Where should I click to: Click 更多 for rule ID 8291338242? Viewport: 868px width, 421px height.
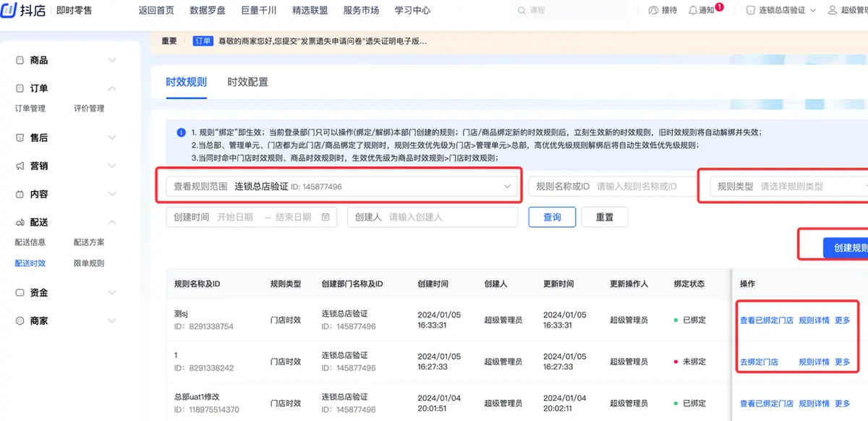843,362
